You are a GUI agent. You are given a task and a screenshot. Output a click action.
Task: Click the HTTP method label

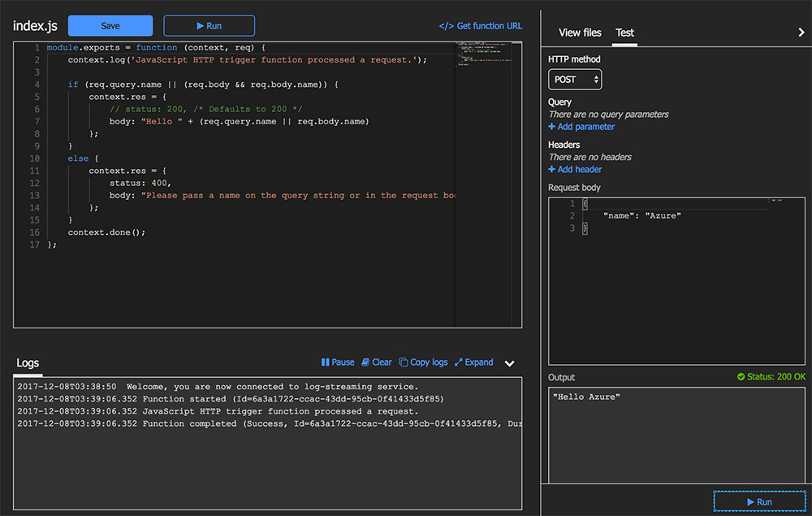574,59
